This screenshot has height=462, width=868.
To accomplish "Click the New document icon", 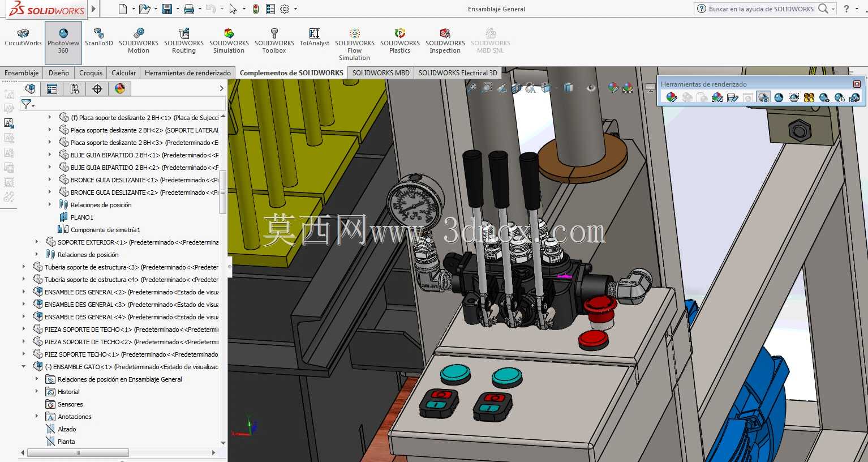I will [123, 9].
